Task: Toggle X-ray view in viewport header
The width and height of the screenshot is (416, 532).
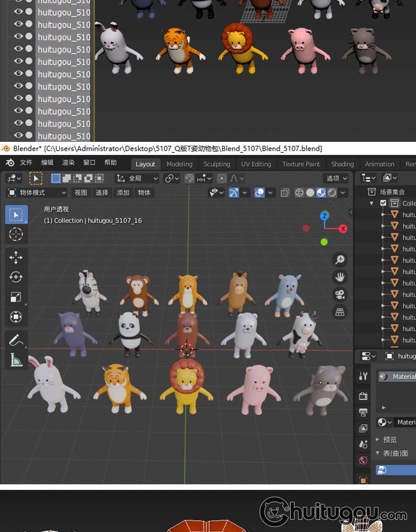Action: click(285, 193)
